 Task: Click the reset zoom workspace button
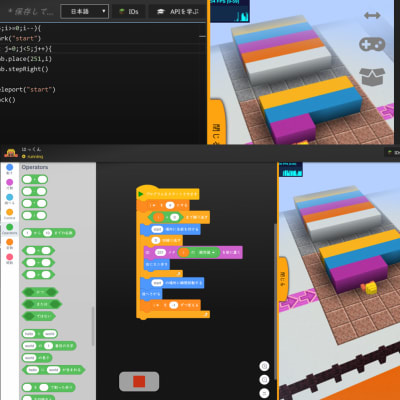point(264,393)
